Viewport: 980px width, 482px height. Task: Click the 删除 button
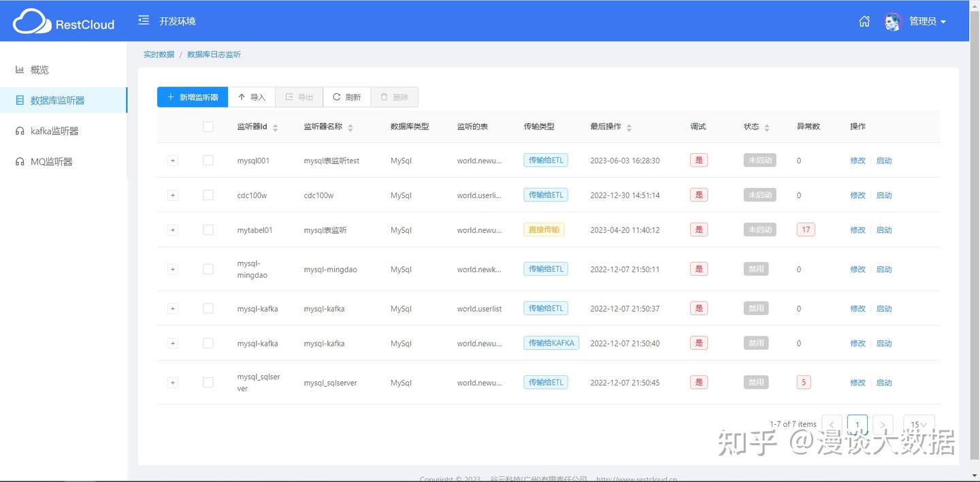pos(395,97)
